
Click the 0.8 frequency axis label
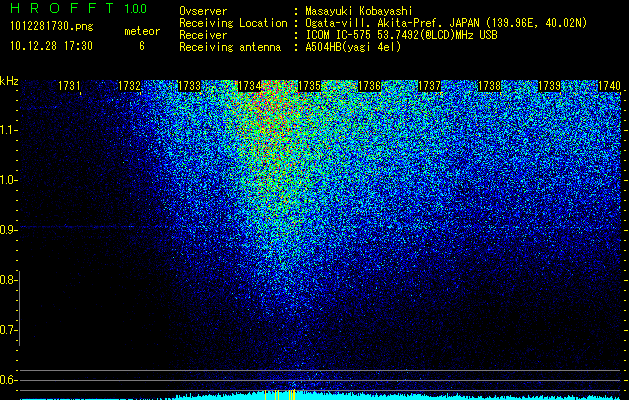[x=8, y=280]
